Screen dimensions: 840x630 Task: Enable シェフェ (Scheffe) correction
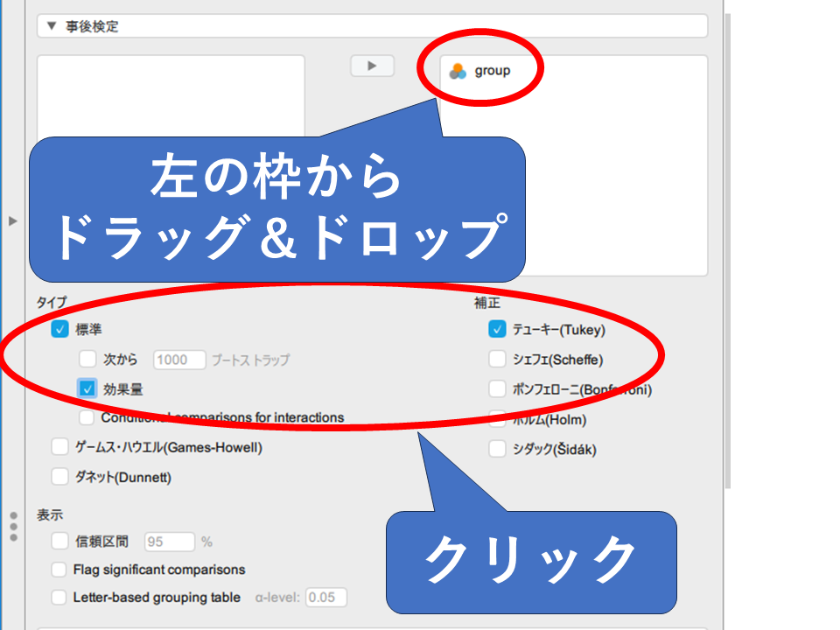click(x=497, y=359)
